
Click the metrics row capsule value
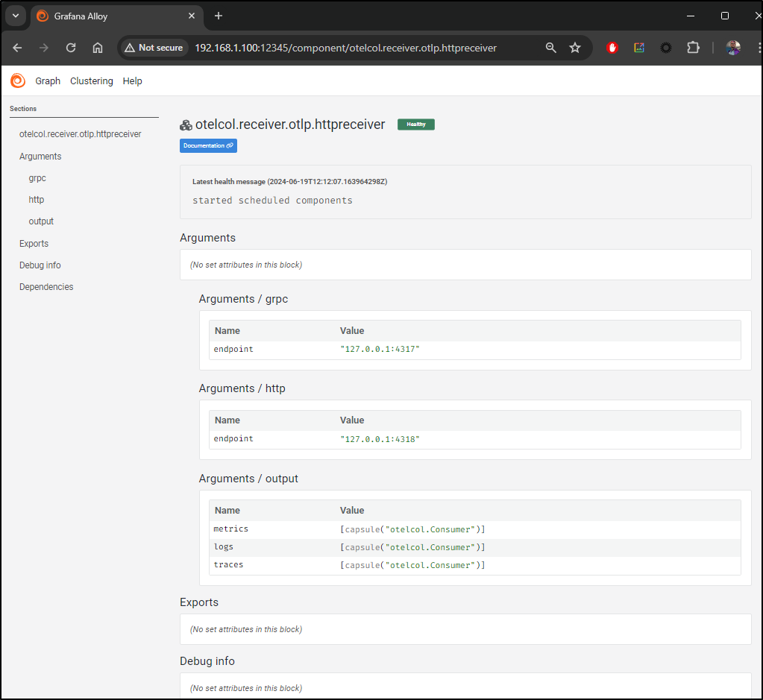pyautogui.click(x=412, y=529)
